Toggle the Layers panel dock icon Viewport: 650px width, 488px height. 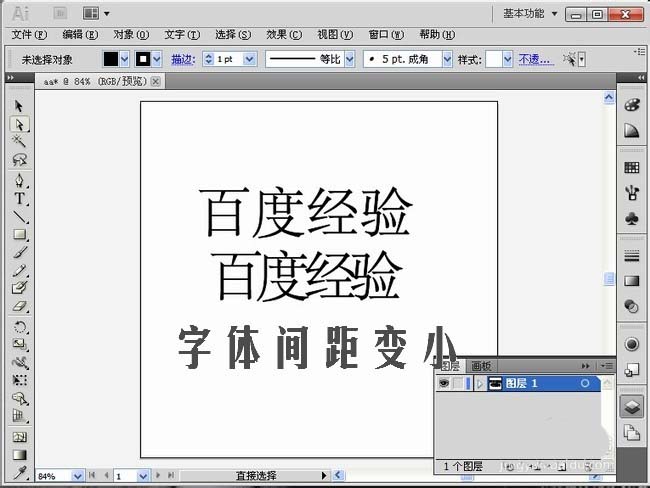click(632, 407)
